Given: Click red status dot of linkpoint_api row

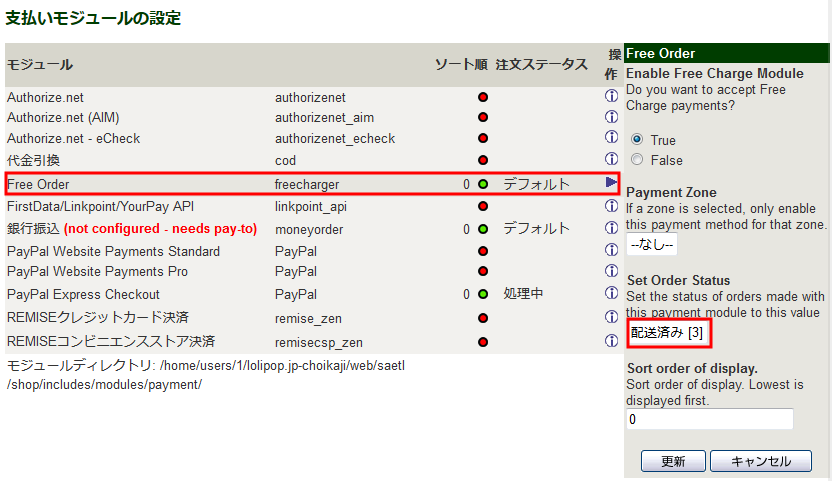Looking at the screenshot, I should point(483,206).
